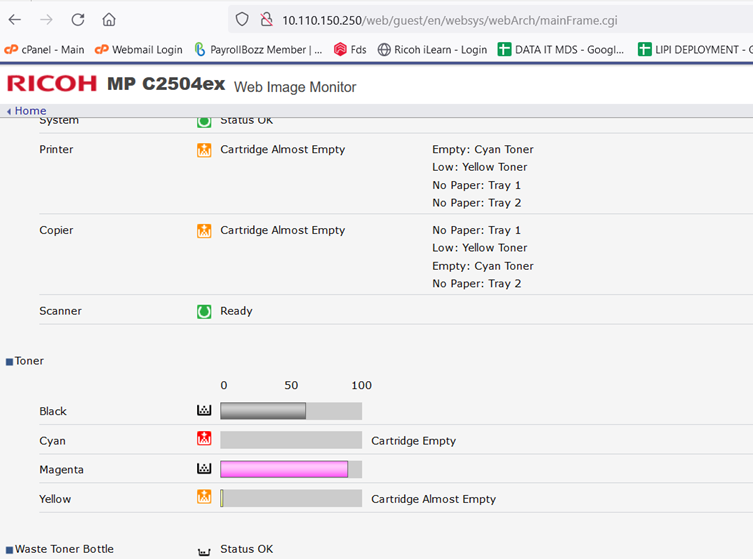Click the 'Status OK' waste toner text

point(246,549)
